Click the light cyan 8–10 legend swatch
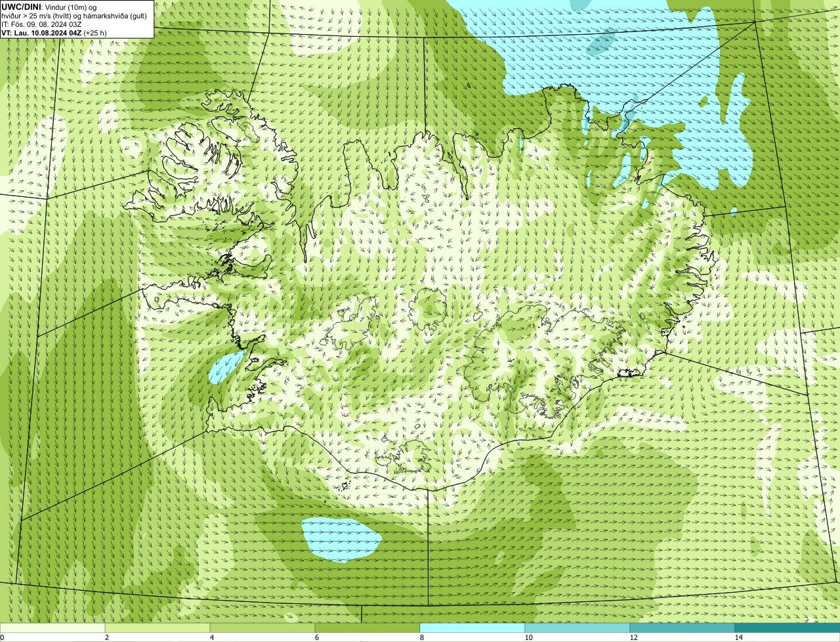Viewport: 840px width, 642px height. [x=472, y=628]
